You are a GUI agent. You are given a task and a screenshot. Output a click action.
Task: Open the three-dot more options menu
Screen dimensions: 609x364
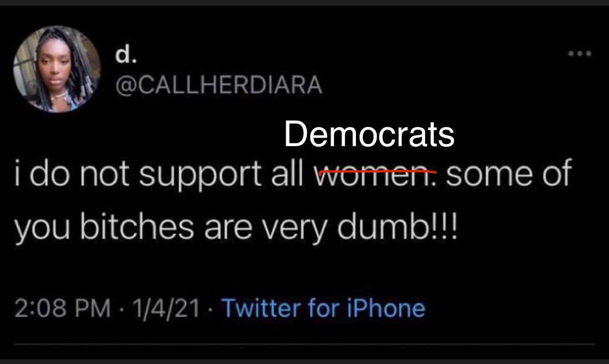pos(580,53)
